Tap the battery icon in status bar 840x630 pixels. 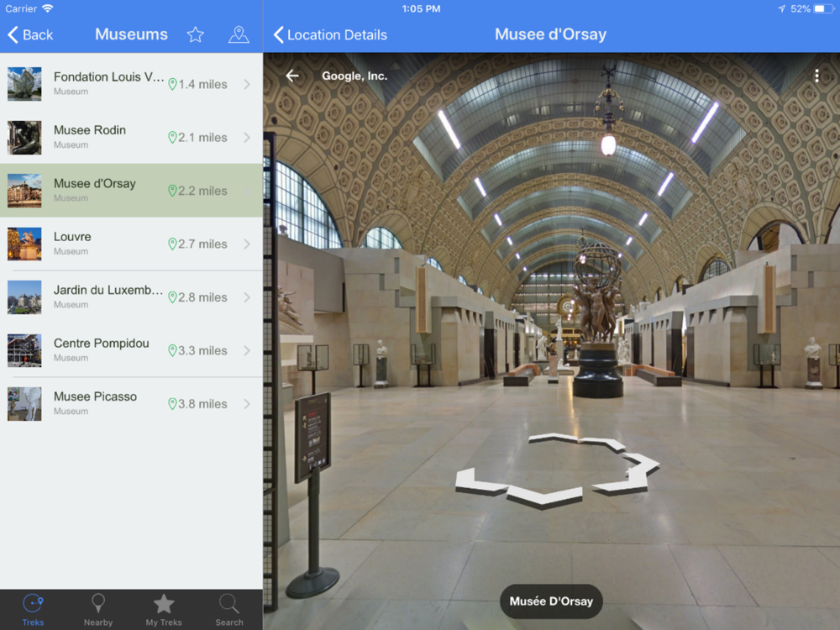coord(824,8)
